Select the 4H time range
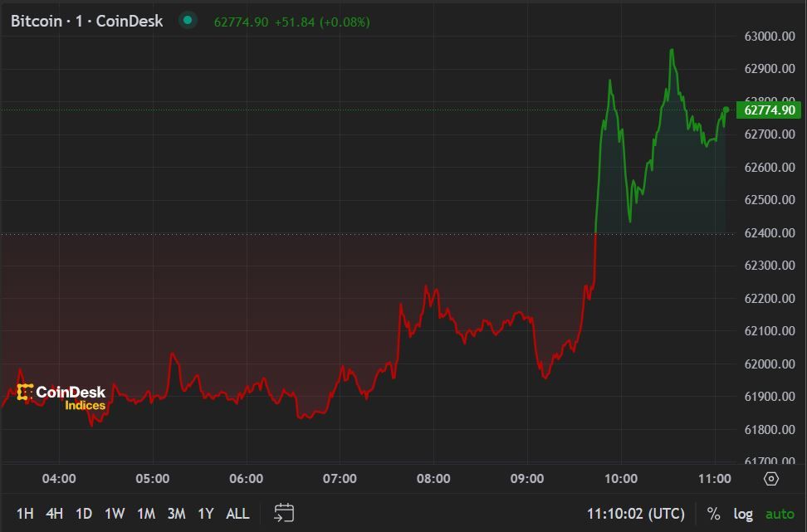 (x=55, y=514)
